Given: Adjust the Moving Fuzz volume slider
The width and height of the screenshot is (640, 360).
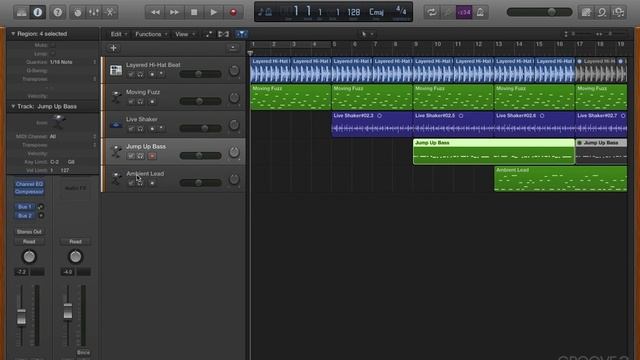Looking at the screenshot, I should click(x=200, y=101).
